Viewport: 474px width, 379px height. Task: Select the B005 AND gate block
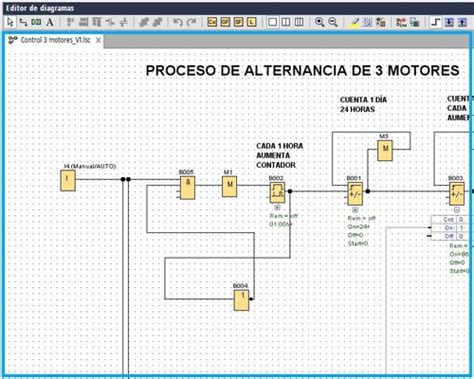[188, 187]
